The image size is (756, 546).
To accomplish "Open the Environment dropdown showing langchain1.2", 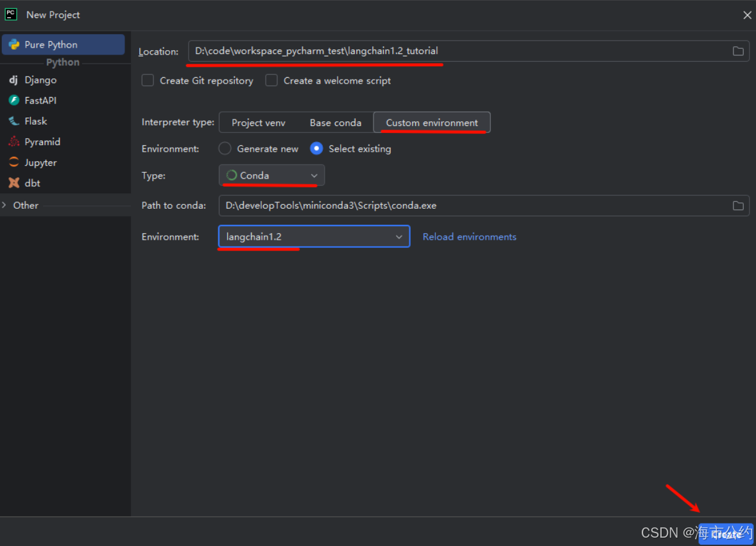I will click(314, 236).
